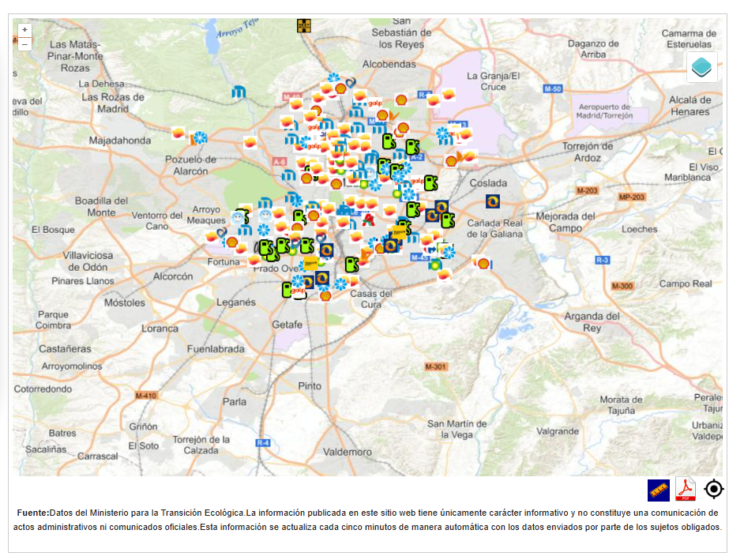Select the green fuel pump marker near Getafe
729x560 pixels.
click(287, 290)
